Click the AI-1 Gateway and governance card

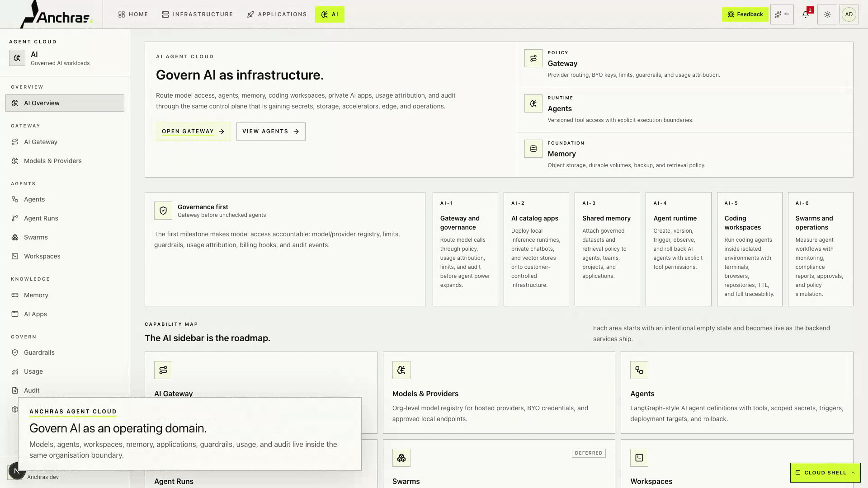pos(465,249)
